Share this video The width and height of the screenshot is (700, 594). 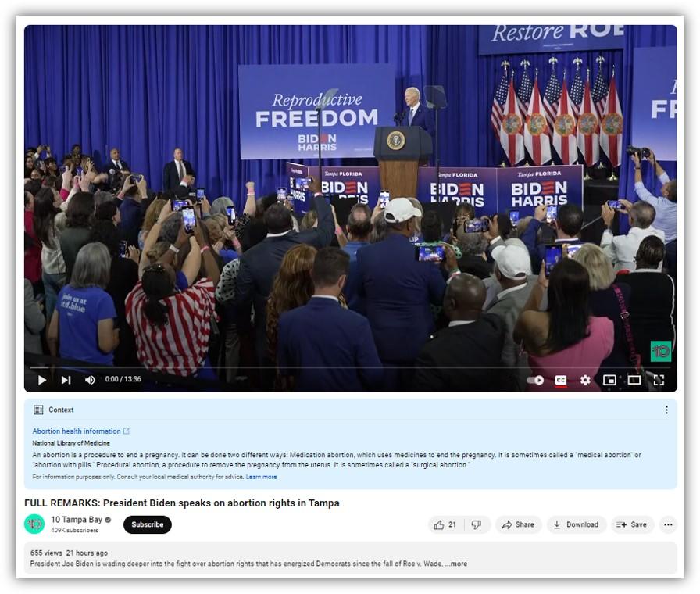point(518,524)
